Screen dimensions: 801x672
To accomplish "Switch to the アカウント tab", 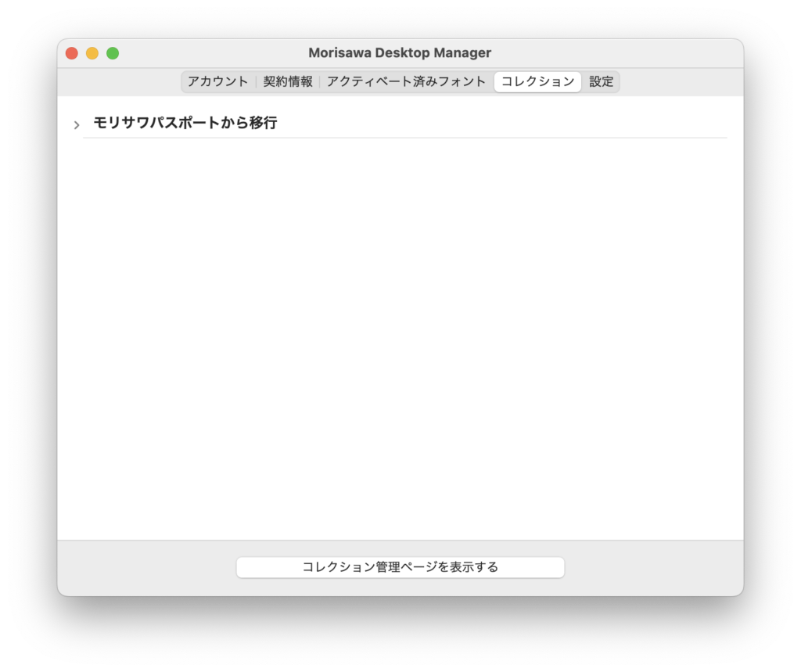I will (217, 81).
